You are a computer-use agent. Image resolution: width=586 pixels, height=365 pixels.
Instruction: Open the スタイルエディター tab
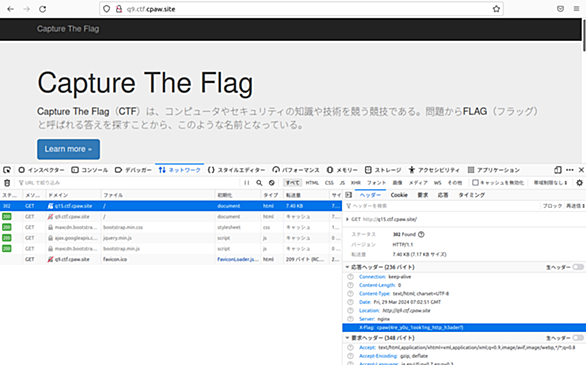pos(236,170)
